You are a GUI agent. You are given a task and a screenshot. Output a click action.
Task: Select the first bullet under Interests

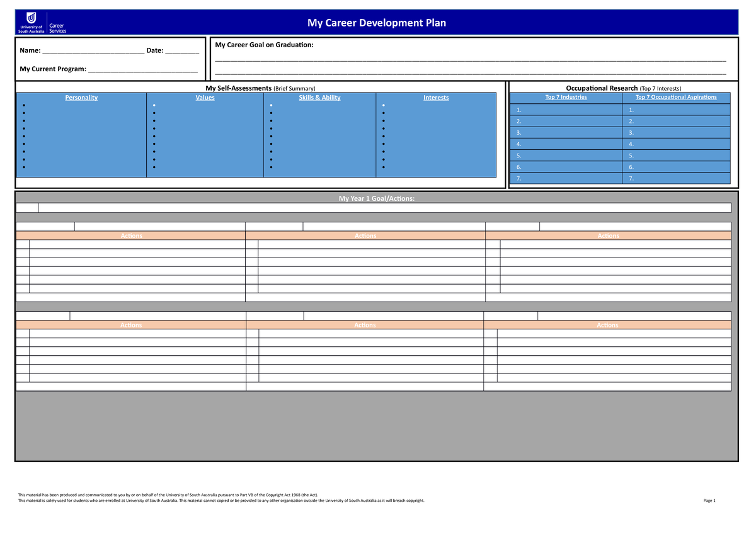(x=382, y=105)
